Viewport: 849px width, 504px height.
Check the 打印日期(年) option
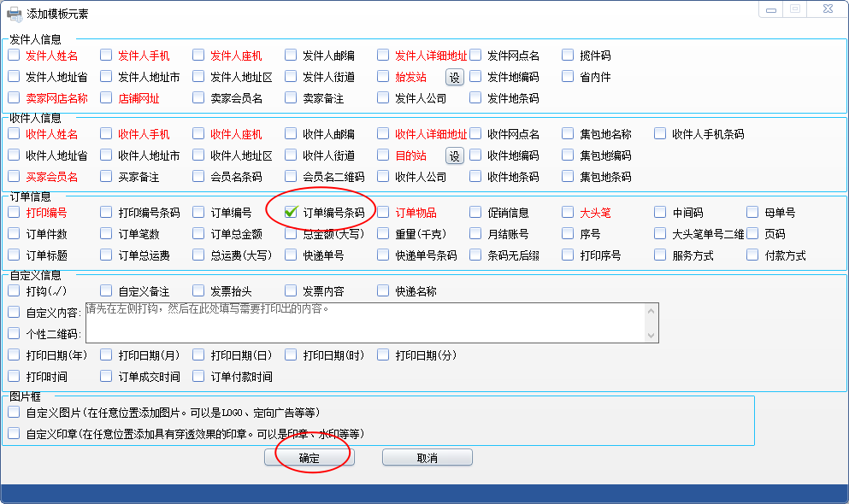(13, 355)
